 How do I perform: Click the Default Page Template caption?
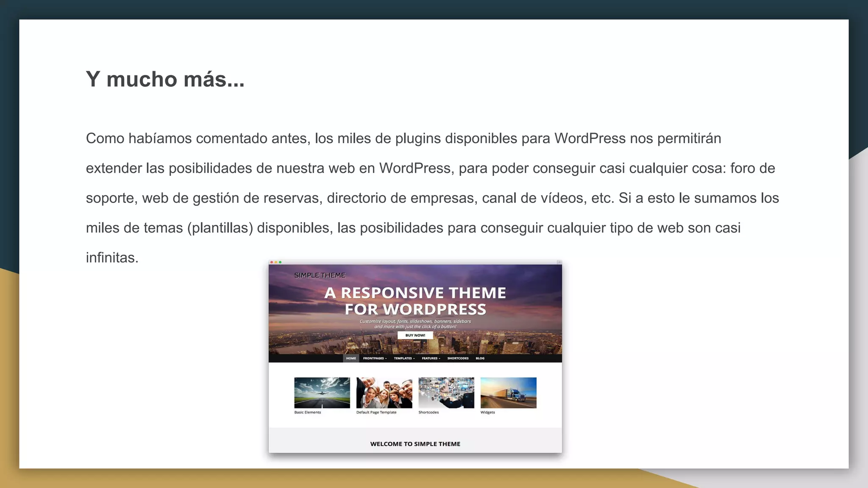pos(376,412)
